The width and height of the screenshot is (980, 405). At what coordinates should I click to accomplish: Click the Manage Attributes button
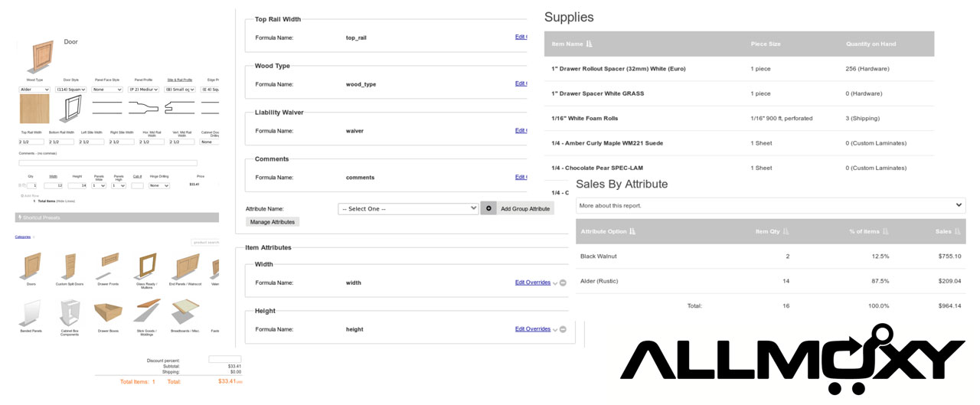[273, 222]
